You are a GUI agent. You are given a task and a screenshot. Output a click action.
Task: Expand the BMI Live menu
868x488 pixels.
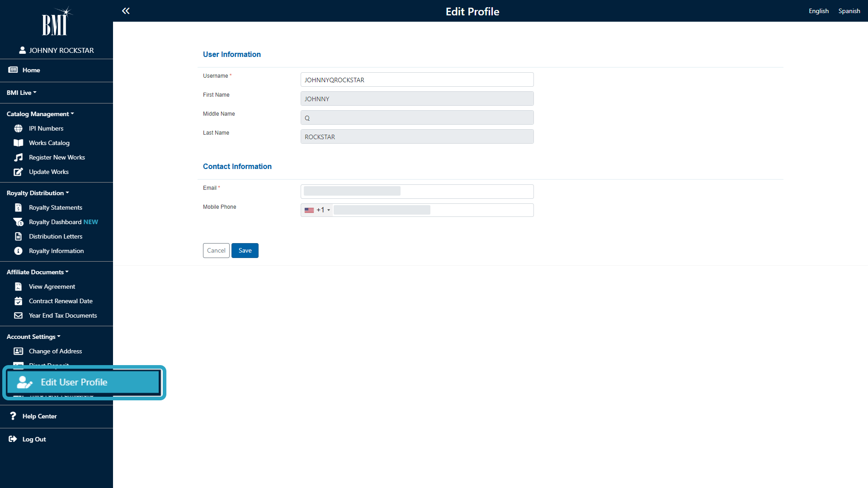21,93
